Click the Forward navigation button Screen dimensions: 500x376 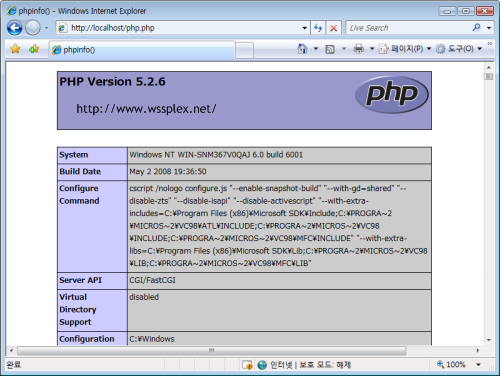pos(33,28)
